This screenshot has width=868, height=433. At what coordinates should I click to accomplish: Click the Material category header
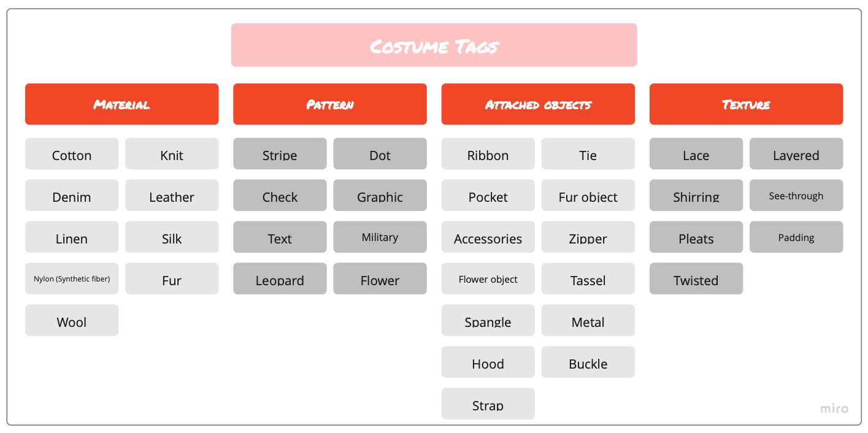click(121, 104)
